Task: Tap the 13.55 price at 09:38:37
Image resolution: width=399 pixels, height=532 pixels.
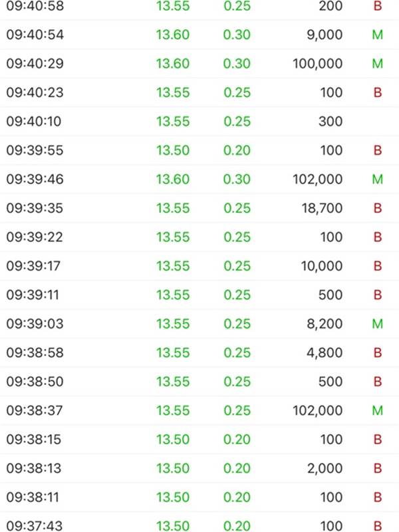Action: 173,410
